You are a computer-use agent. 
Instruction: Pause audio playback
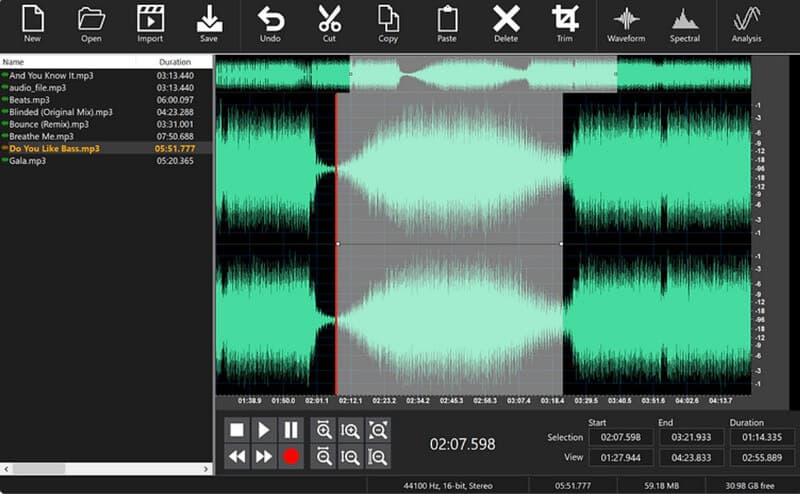[291, 430]
